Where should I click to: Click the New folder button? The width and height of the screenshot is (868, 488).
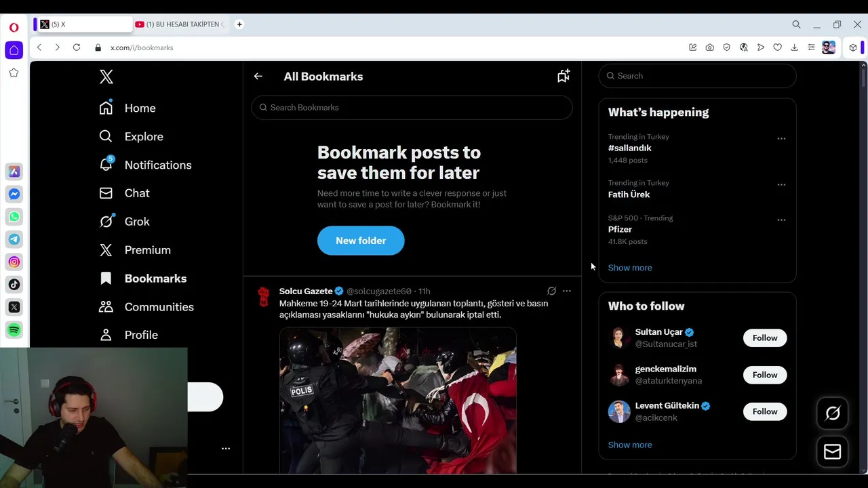pyautogui.click(x=361, y=241)
